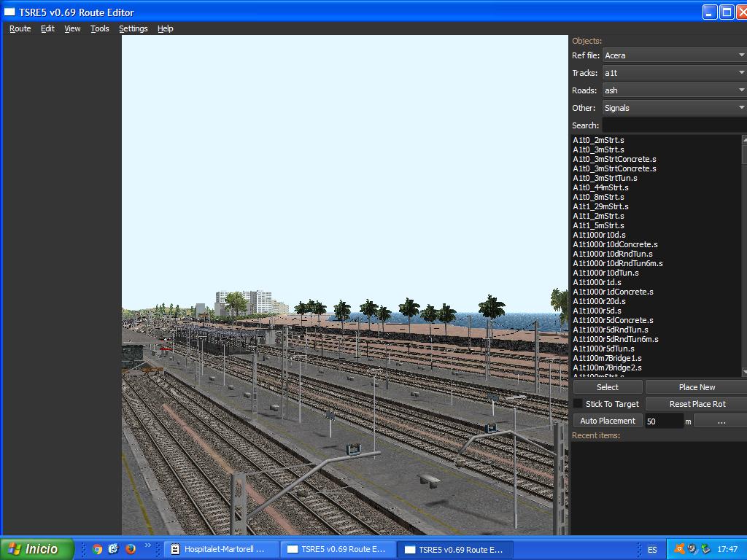747x560 pixels.
Task: Open the Tools menu
Action: (x=99, y=28)
